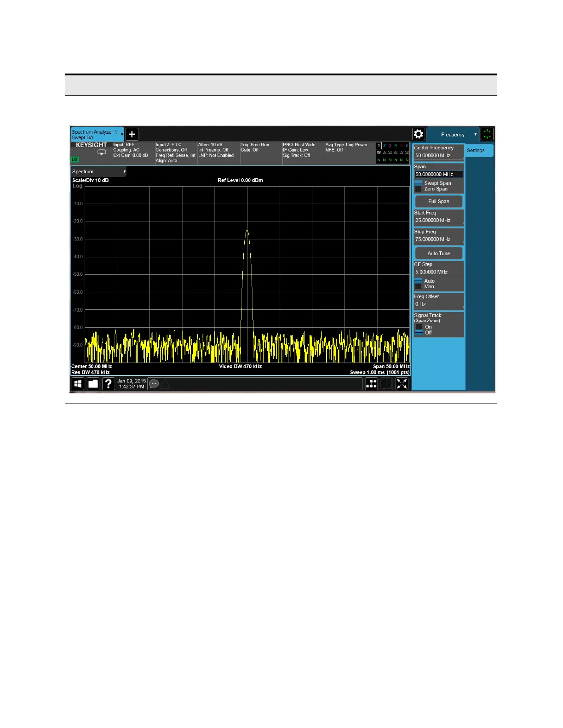Viewport: 563px width, 728px height.
Task: Click the Video BW 470 kHz annotation
Action: 240,366
